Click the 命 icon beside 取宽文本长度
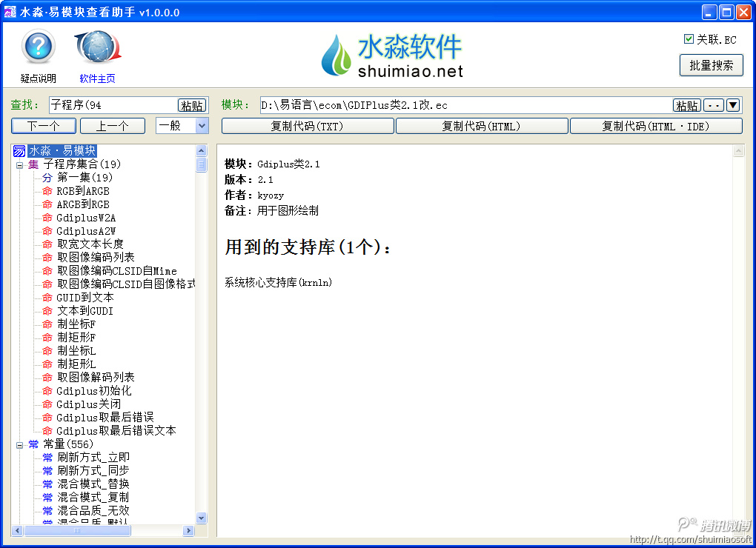This screenshot has width=756, height=548. click(x=47, y=244)
